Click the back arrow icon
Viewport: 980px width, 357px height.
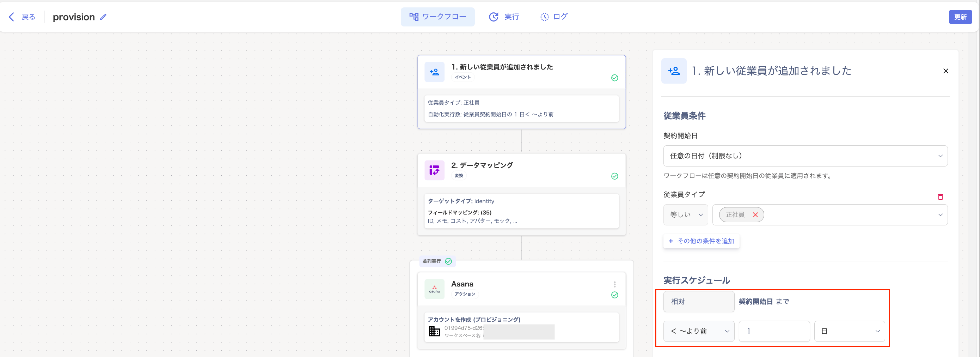point(11,17)
